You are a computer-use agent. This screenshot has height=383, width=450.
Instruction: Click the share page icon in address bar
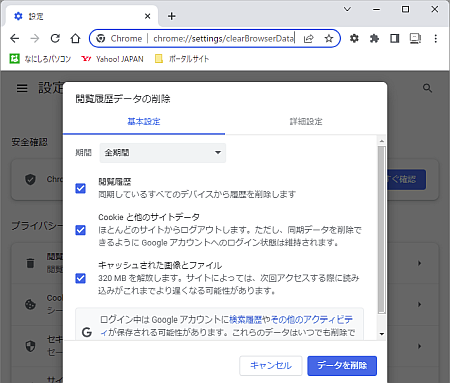[309, 39]
